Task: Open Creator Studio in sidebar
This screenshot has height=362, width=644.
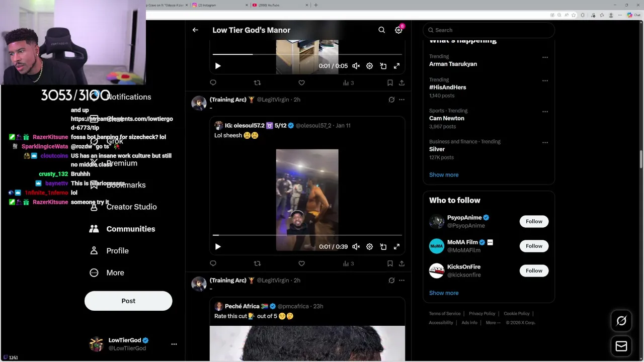Action: 123,207
